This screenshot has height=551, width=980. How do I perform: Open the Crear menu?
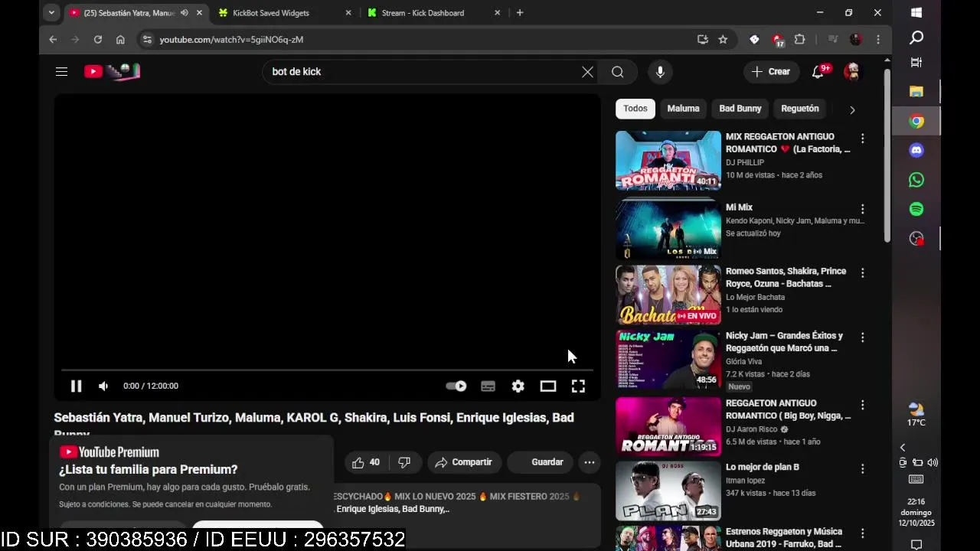(771, 71)
